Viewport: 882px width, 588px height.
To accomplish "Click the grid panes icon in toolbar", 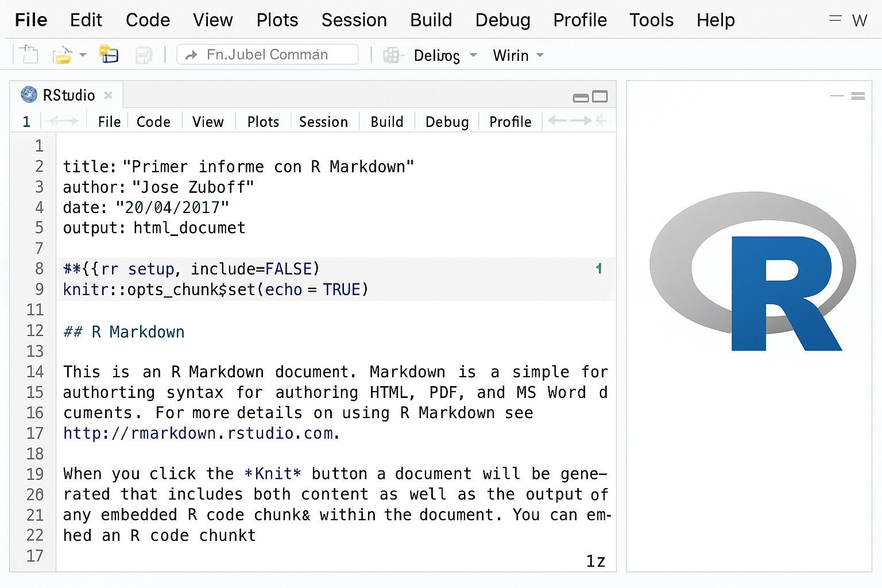I will [x=391, y=55].
